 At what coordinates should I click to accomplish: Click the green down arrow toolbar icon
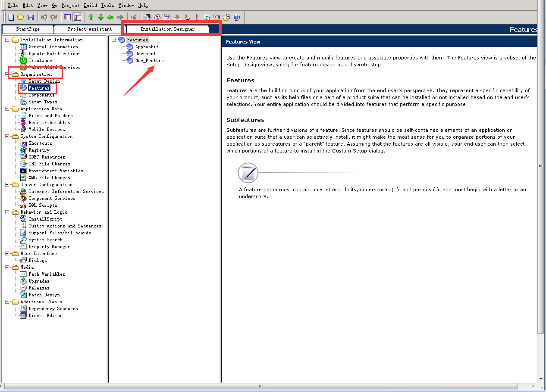(x=100, y=17)
